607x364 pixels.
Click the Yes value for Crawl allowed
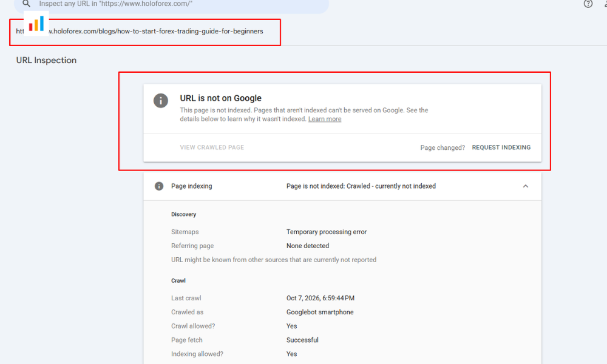click(291, 326)
